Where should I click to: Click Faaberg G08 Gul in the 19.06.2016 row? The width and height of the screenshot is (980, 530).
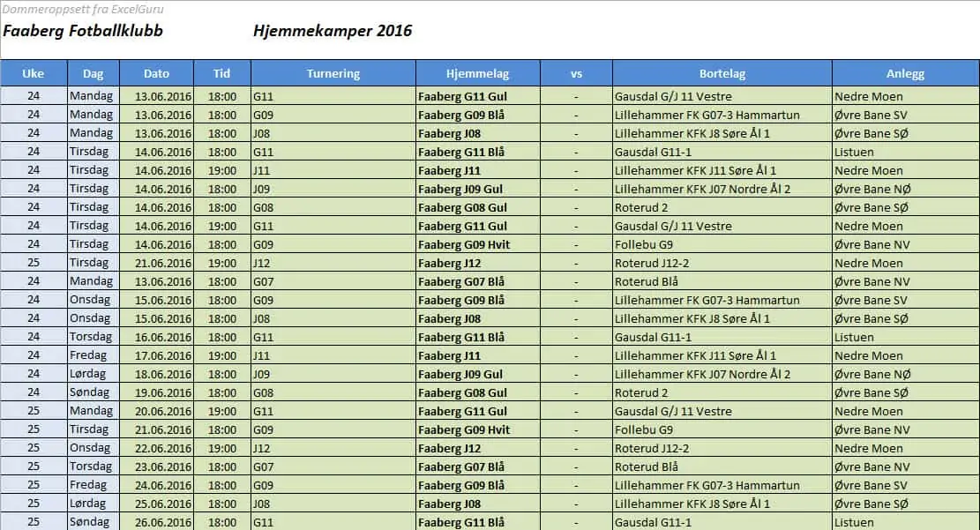(462, 392)
